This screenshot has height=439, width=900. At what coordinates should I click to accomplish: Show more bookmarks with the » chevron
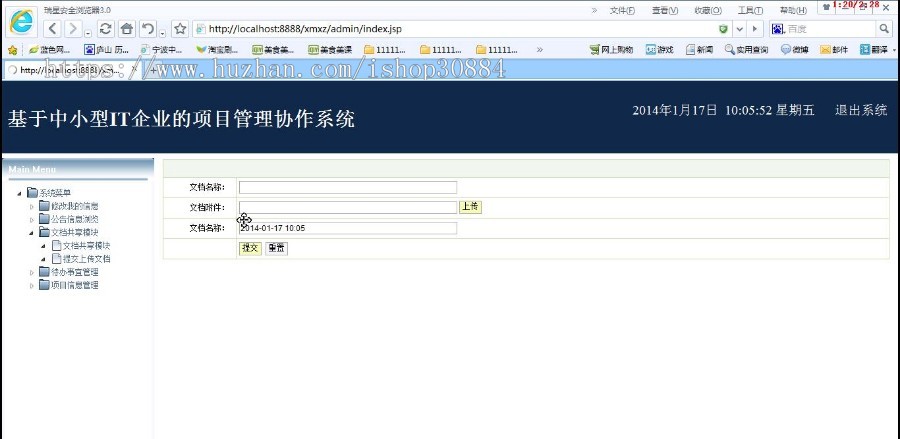540,50
